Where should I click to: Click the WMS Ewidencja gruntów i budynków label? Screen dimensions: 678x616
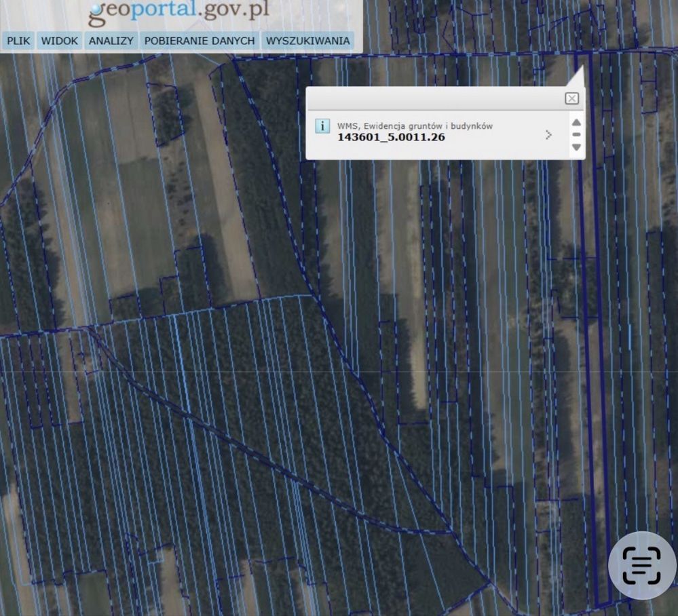tap(415, 126)
